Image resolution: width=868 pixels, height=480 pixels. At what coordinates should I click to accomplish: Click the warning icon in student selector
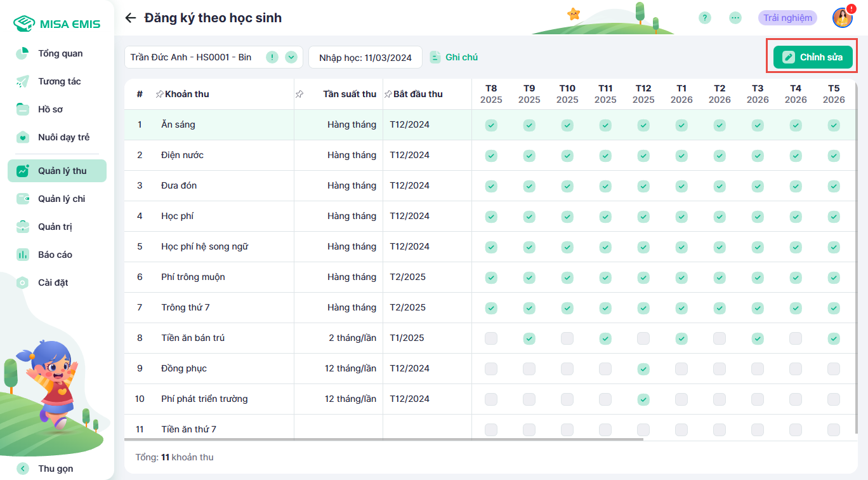tap(272, 57)
